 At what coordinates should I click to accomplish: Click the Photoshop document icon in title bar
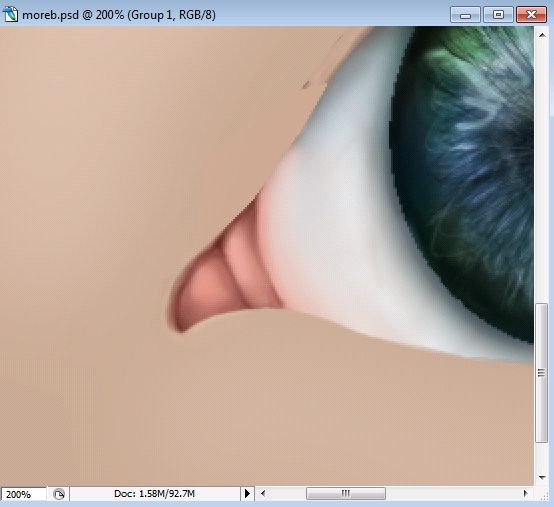tap(10, 14)
